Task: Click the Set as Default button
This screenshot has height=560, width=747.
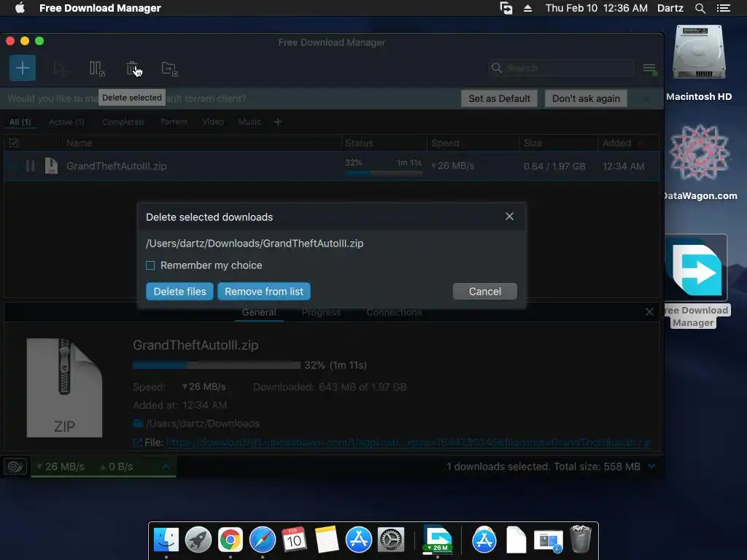Action: (x=499, y=98)
